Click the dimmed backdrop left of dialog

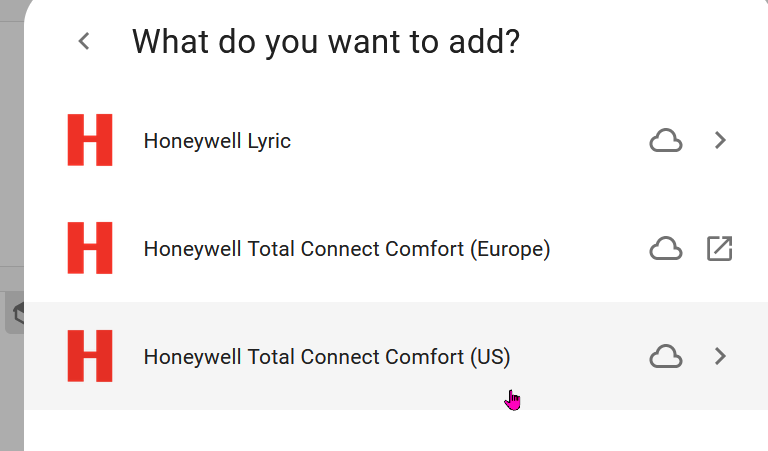click(11, 150)
